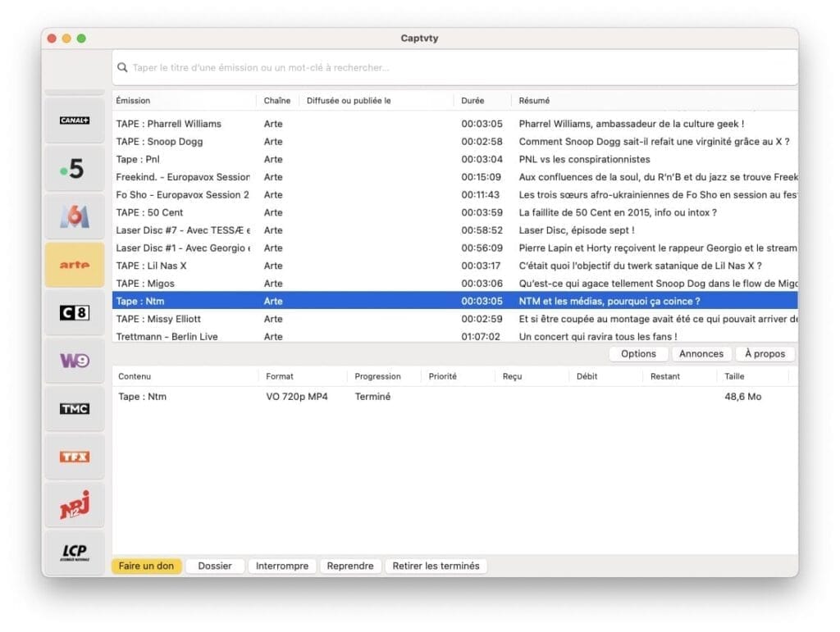840x632 pixels.
Task: Click the search field for programs
Action: pos(455,68)
